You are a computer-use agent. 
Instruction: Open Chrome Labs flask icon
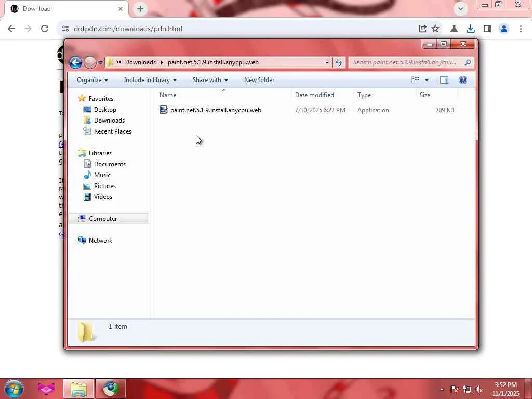tap(454, 29)
